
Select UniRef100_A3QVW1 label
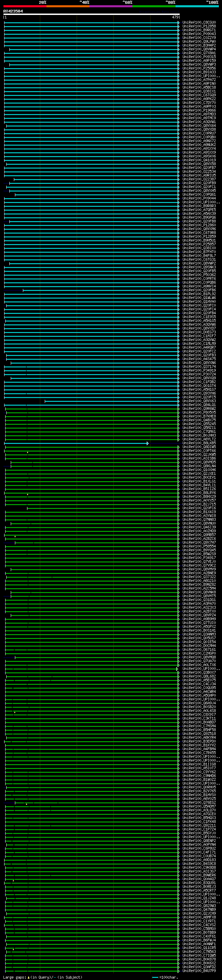[199, 122]
